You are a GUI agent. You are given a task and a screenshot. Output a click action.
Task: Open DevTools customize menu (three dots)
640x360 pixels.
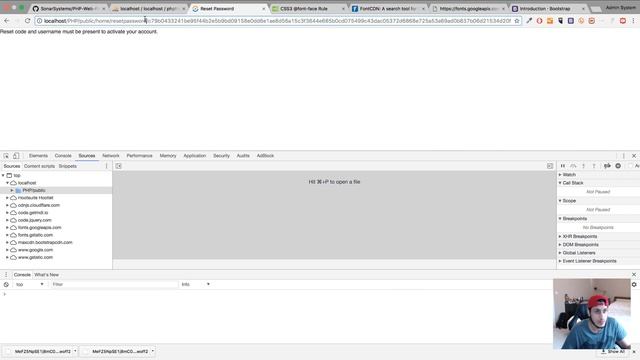[623, 156]
